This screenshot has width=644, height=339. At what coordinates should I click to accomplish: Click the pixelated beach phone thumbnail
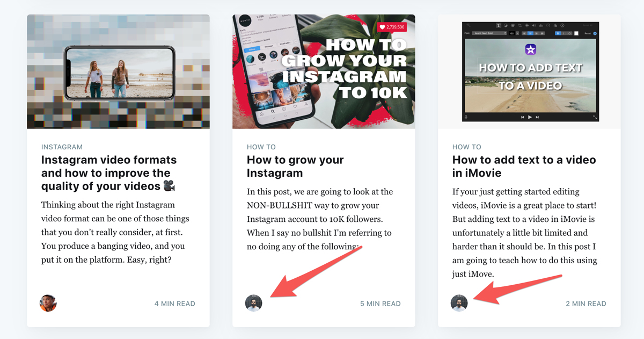[118, 71]
